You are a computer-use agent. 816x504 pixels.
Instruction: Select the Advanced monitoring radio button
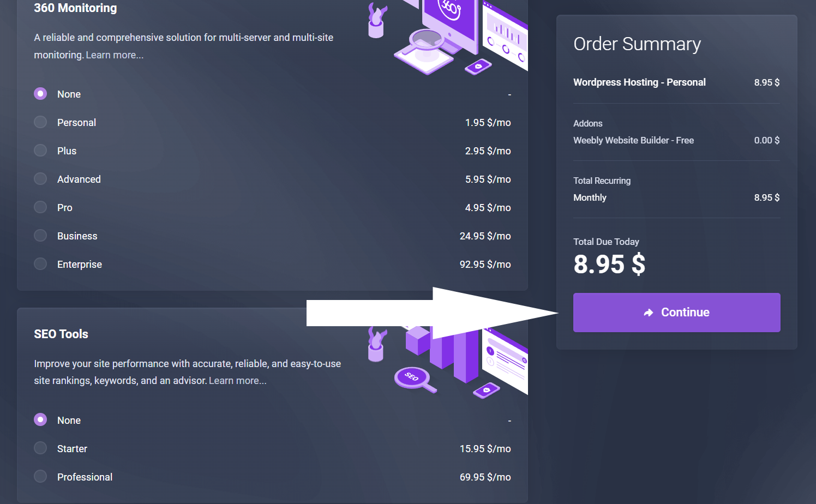tap(40, 179)
